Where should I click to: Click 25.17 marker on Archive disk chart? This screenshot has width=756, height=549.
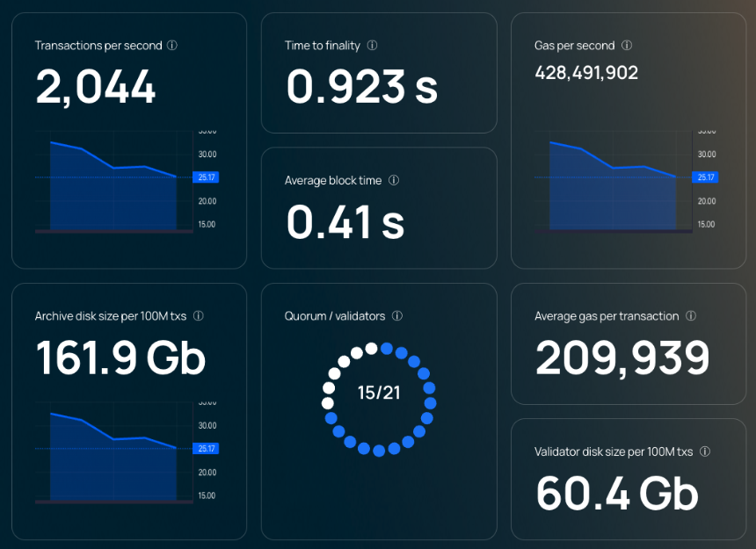point(206,448)
